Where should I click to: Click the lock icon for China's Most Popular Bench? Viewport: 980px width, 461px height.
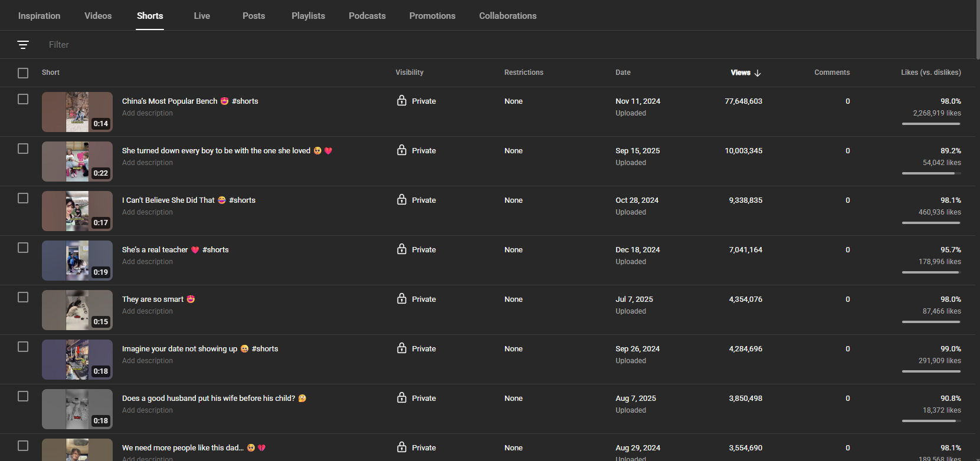(x=402, y=101)
